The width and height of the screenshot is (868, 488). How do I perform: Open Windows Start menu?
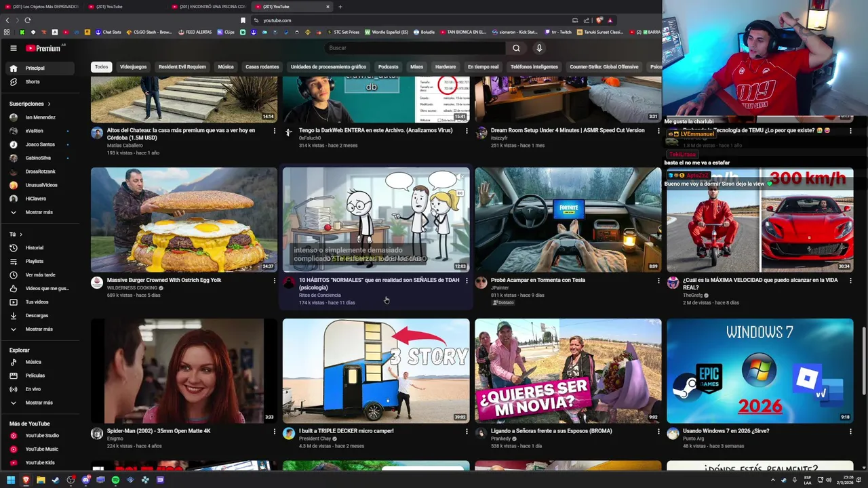tap(11, 480)
